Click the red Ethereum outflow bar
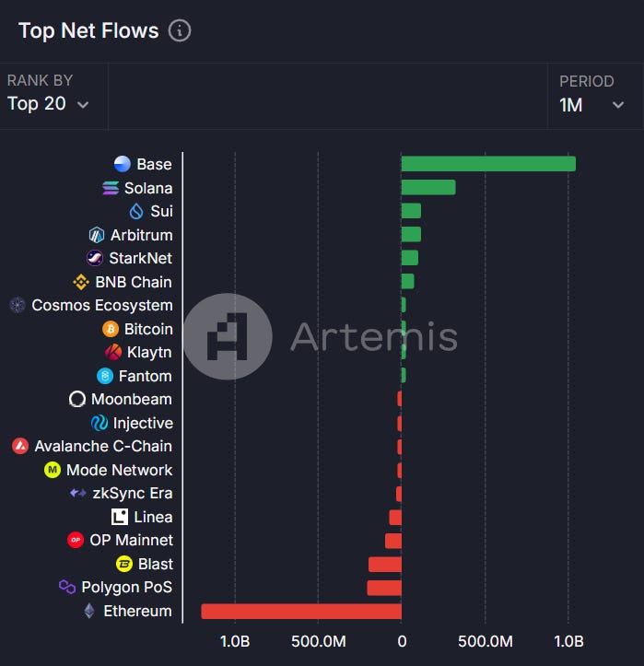The height and width of the screenshot is (666, 644). pyautogui.click(x=301, y=612)
